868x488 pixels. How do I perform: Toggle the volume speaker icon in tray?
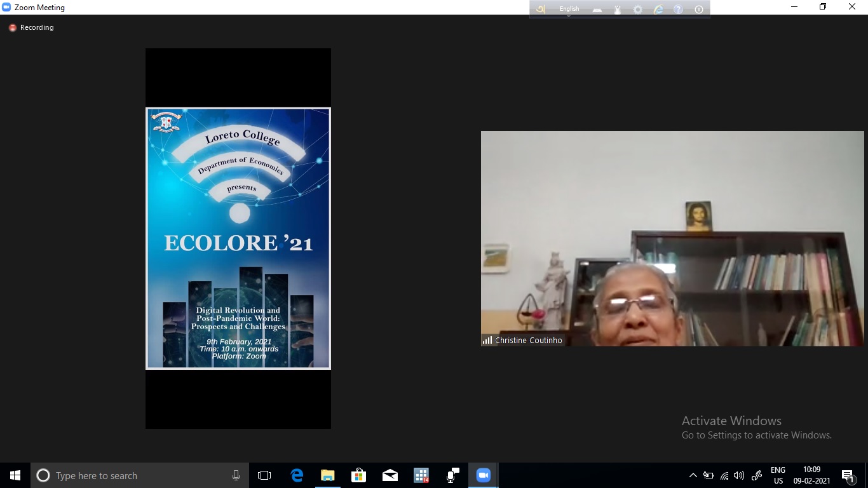tap(739, 475)
